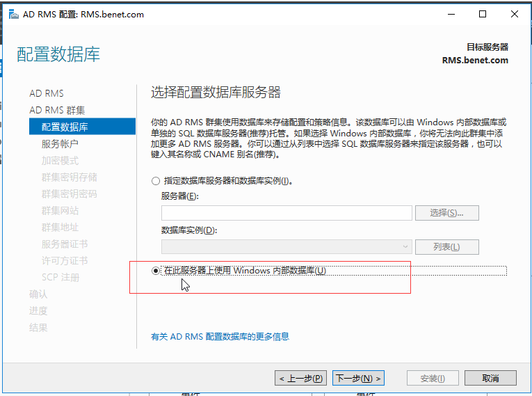Image resolution: width=532 pixels, height=396 pixels.
Task: Click the 选择配置数据库服务器 heading
Action: point(216,93)
